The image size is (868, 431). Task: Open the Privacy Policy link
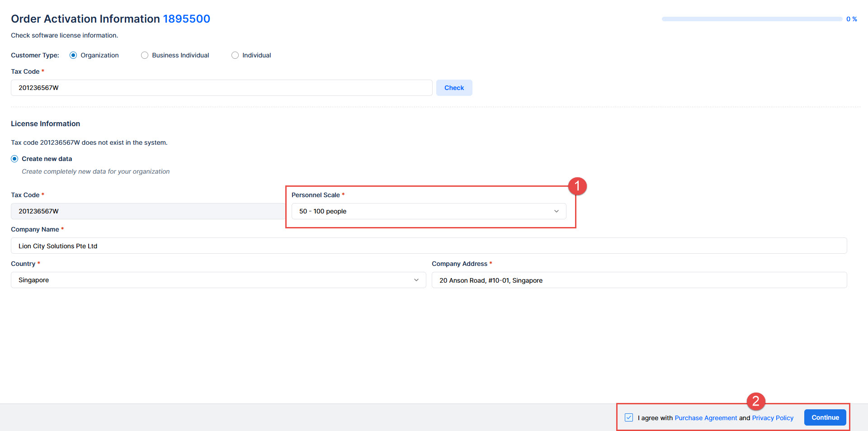pos(773,418)
